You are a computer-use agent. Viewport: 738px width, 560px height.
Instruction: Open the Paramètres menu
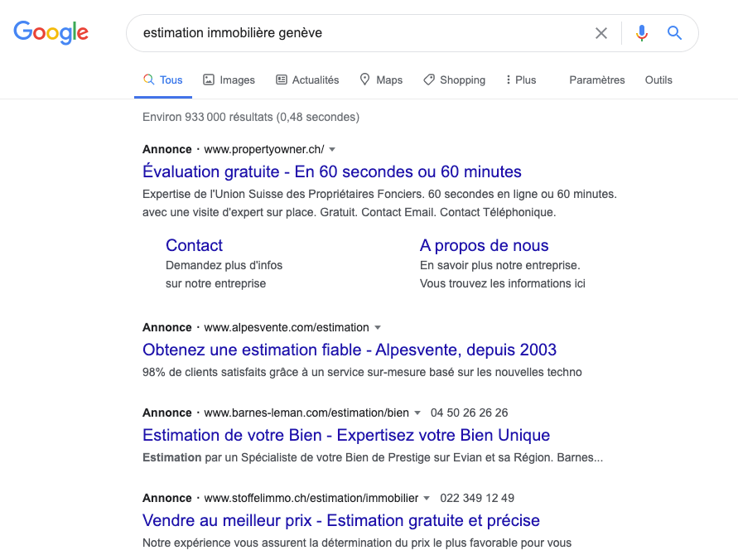(597, 80)
